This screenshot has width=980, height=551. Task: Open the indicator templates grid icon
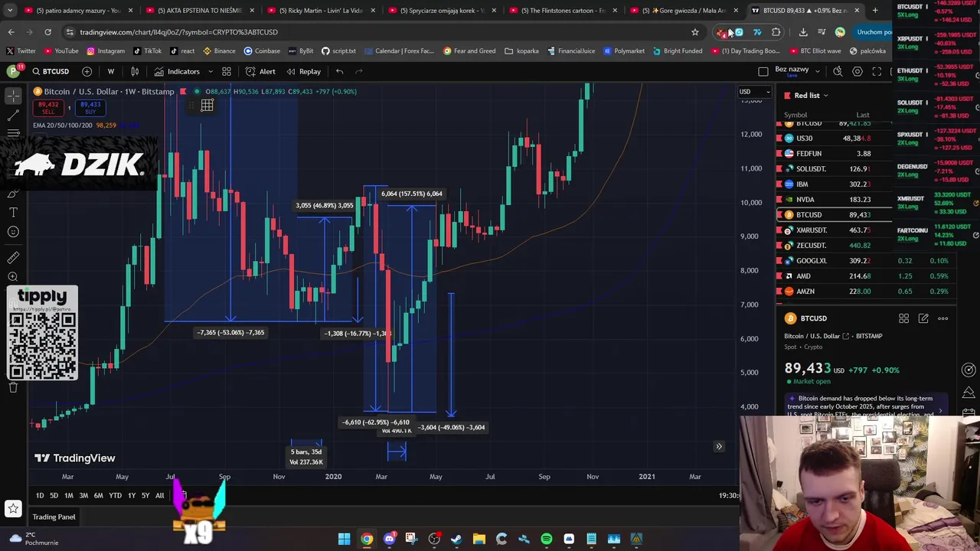click(x=227, y=71)
